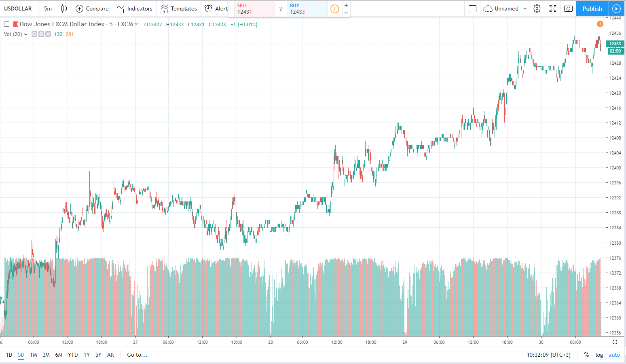This screenshot has width=626, height=364.
Task: Click the BUY 12433 button
Action: click(x=307, y=9)
